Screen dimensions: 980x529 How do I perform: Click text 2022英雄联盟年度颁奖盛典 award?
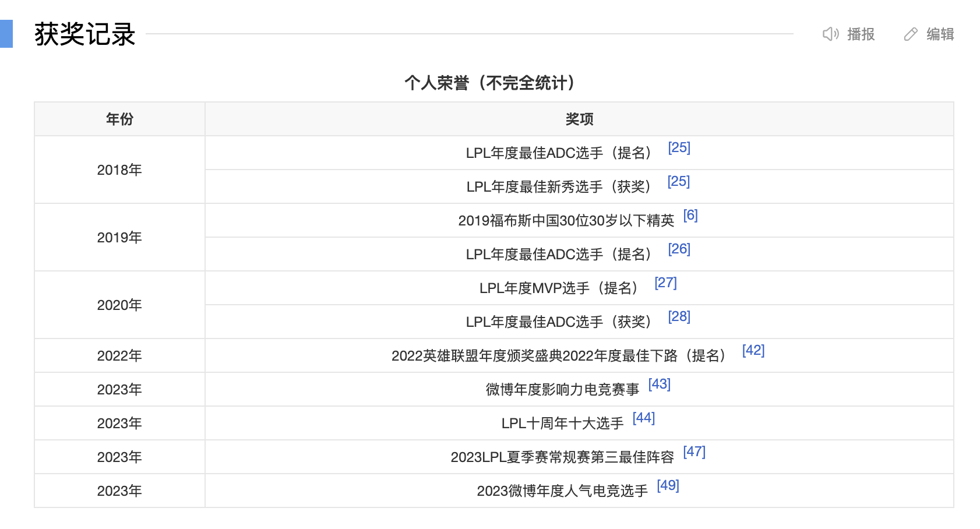point(560,355)
